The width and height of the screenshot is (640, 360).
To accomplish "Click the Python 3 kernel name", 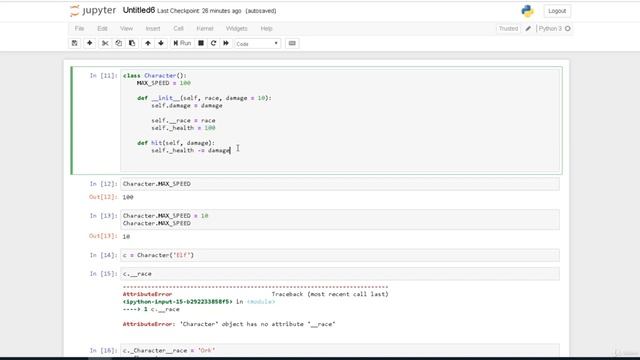I will pos(550,29).
